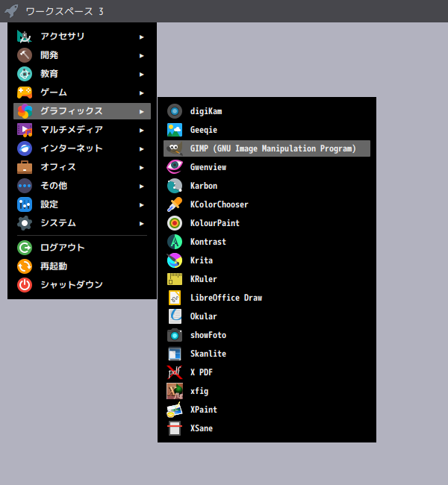The height and width of the screenshot is (485, 448).
Task: Choose 再起動 from the menu
Action: [82, 266]
